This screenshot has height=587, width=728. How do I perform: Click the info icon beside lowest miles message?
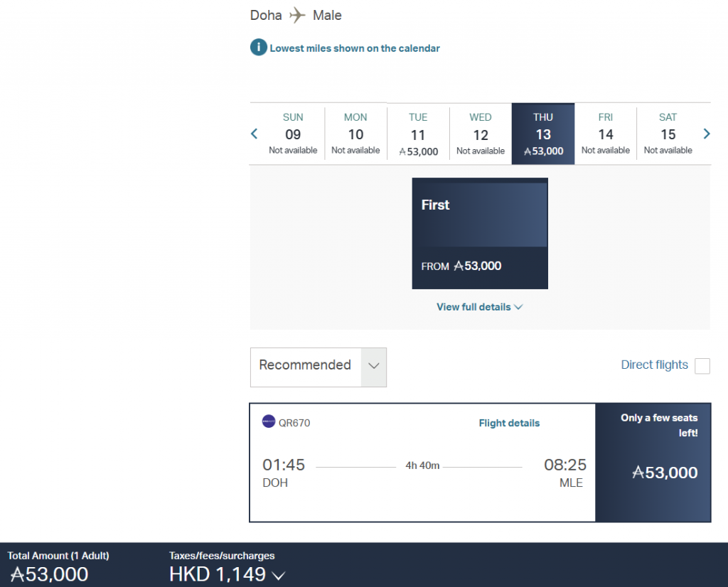258,48
